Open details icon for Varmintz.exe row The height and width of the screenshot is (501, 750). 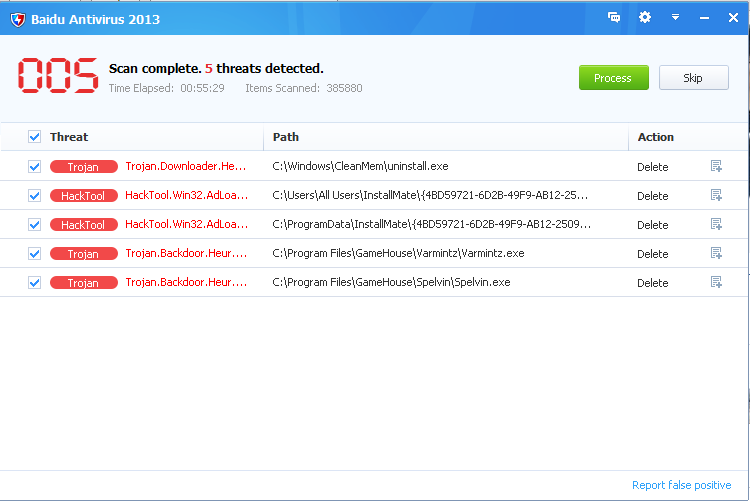tap(716, 253)
